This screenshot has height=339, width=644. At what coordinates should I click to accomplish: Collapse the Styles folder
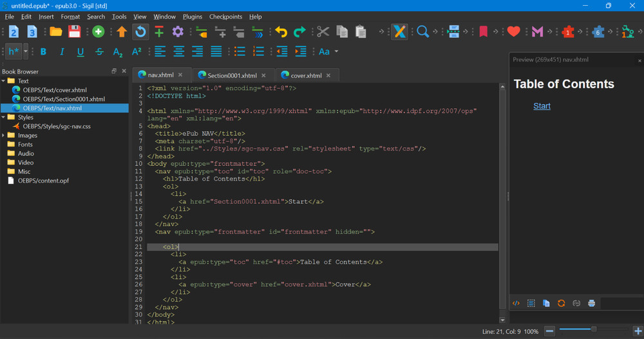pos(3,117)
